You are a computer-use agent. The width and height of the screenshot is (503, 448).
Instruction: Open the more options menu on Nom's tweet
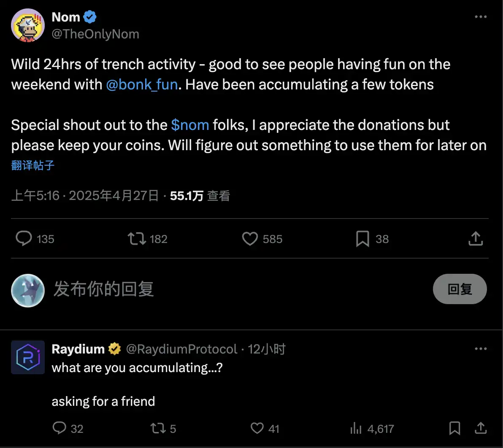[x=481, y=17]
